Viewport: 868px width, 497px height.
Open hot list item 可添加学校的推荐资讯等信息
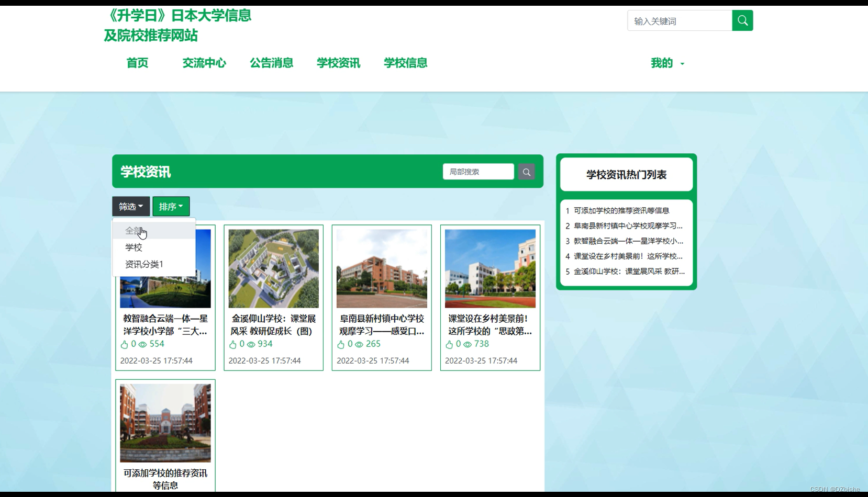[621, 210]
